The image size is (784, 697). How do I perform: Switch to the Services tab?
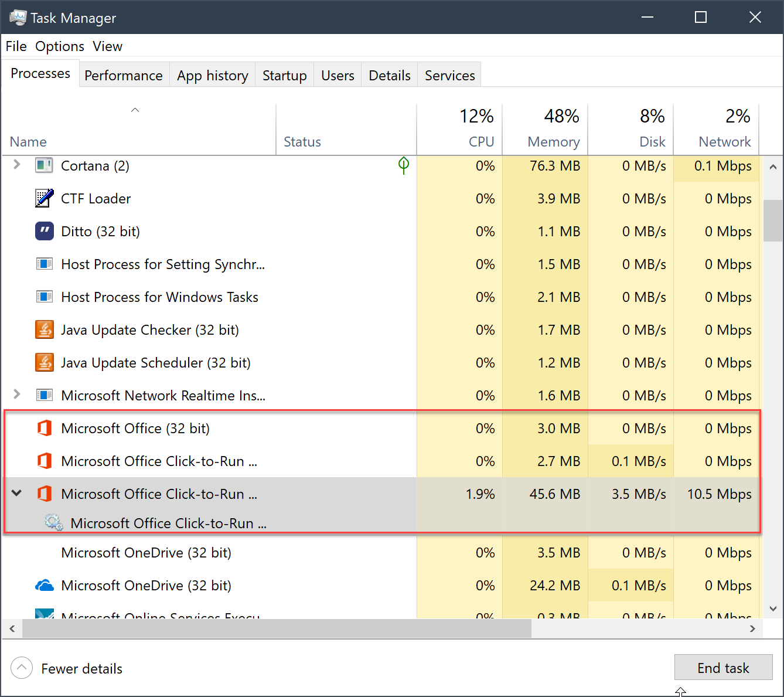(450, 75)
